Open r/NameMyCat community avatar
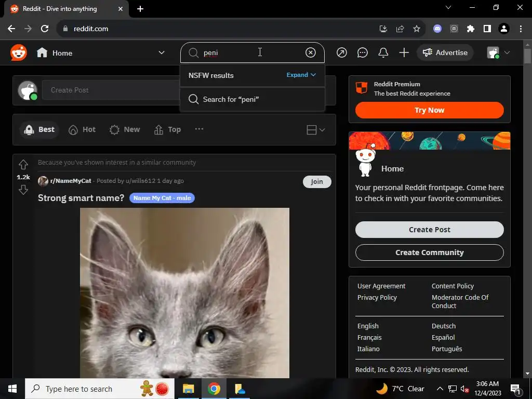 click(43, 181)
